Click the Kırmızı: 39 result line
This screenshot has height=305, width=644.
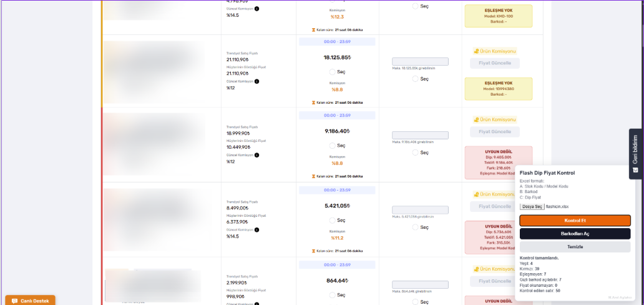[529, 269]
